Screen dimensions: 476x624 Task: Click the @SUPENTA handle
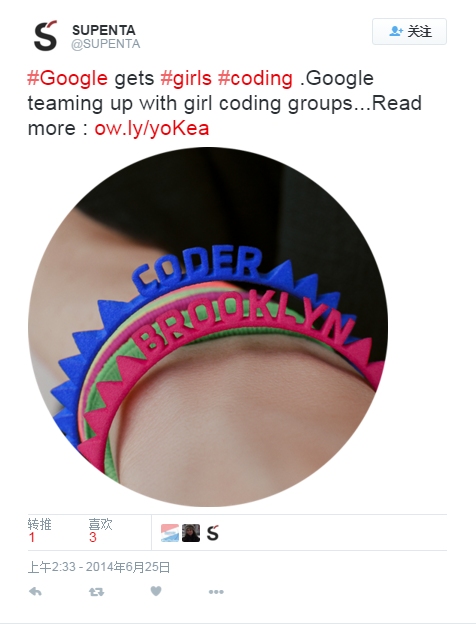click(x=105, y=44)
